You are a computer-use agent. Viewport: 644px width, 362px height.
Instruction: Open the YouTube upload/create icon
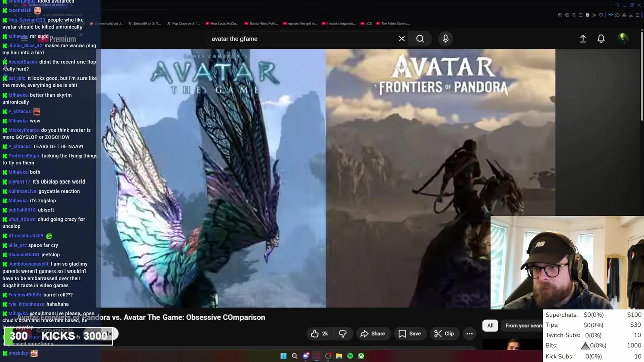(583, 39)
